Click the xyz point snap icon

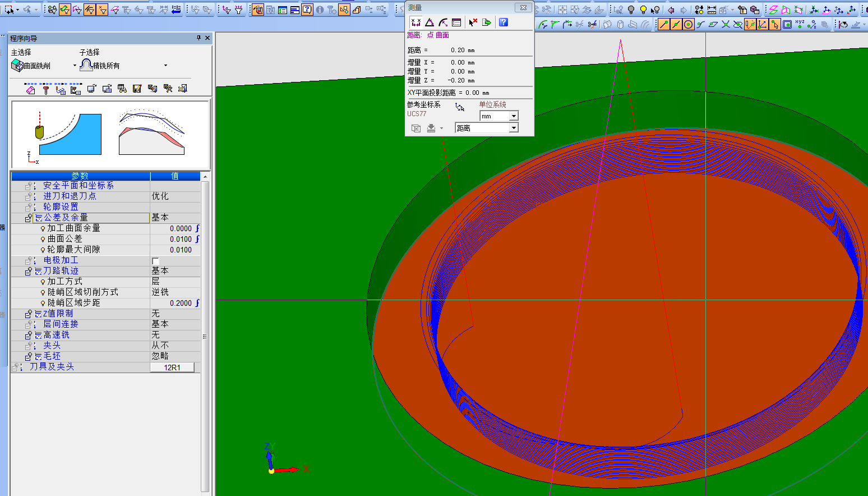point(799,24)
